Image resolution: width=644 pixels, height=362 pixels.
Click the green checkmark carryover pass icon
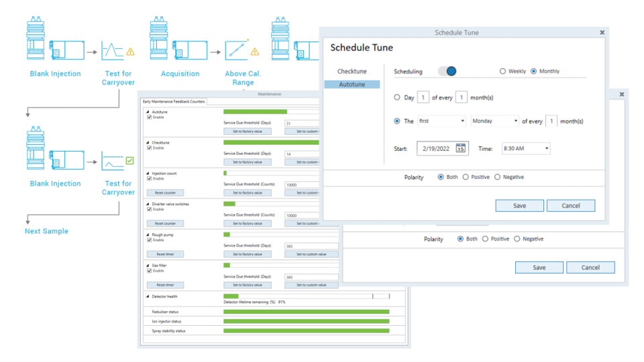tap(130, 160)
